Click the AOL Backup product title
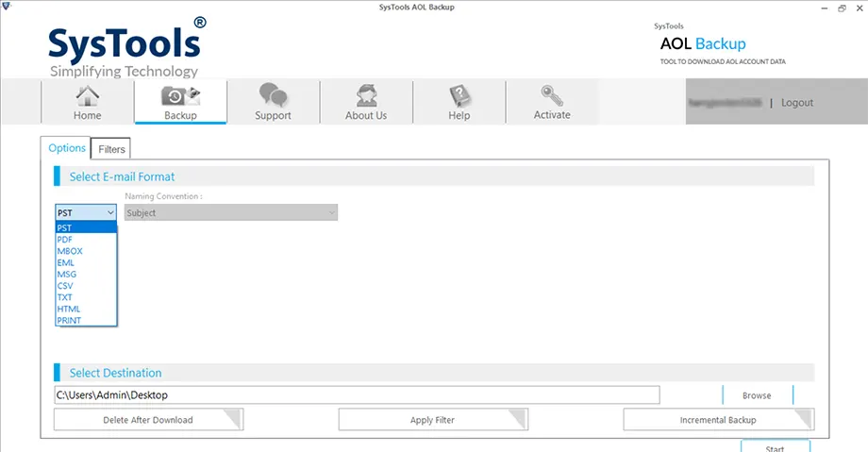Viewport: 868px width, 452px height. pos(703,43)
